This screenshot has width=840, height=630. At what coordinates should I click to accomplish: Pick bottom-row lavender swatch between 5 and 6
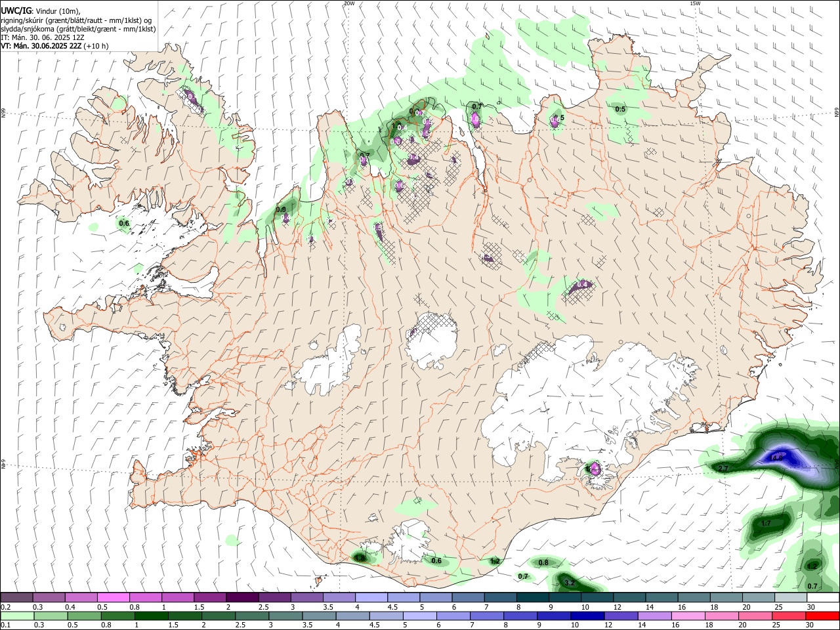pyautogui.click(x=419, y=616)
